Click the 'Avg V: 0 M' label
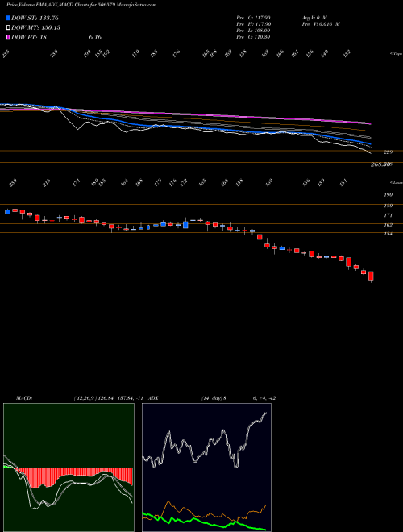Viewport: 403px width, 532px height. pos(314,17)
